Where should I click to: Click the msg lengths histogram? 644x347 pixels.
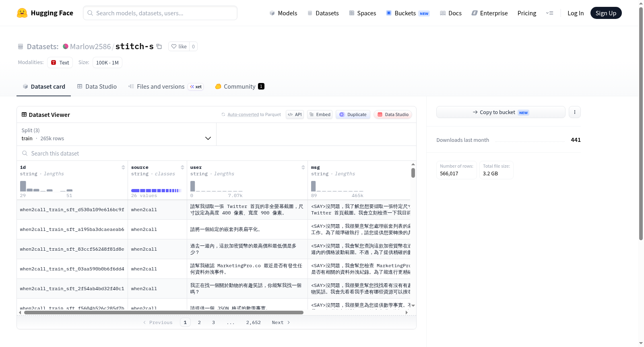(337, 186)
